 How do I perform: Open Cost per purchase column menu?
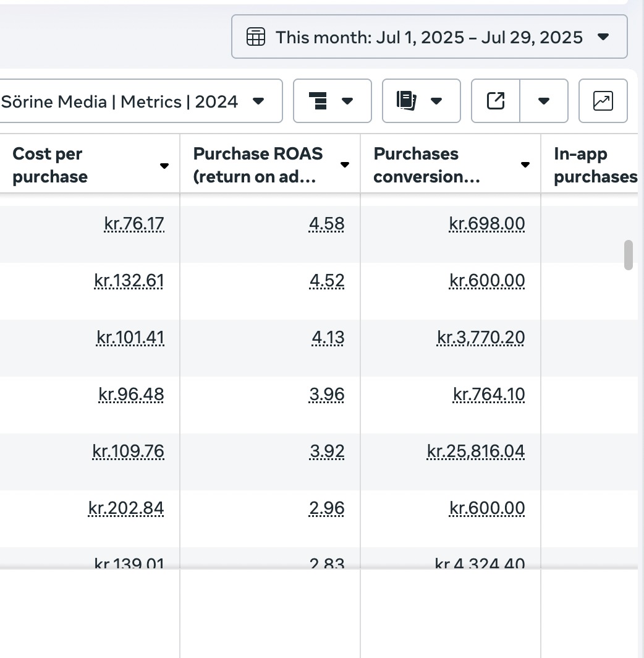pos(164,166)
